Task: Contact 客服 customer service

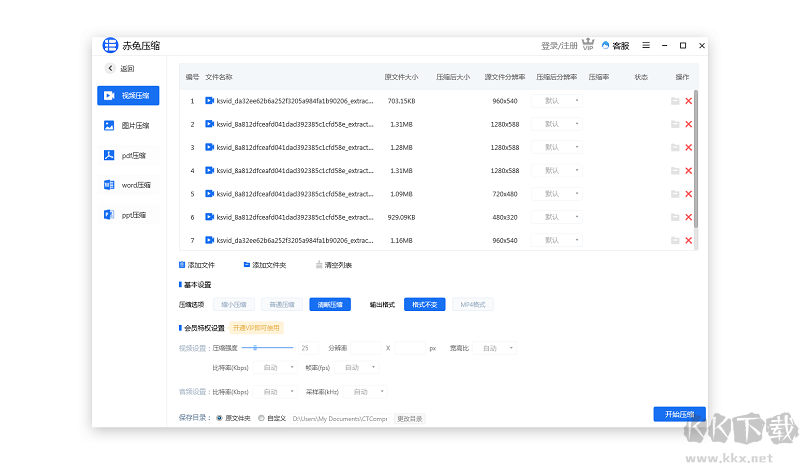Action: point(615,46)
